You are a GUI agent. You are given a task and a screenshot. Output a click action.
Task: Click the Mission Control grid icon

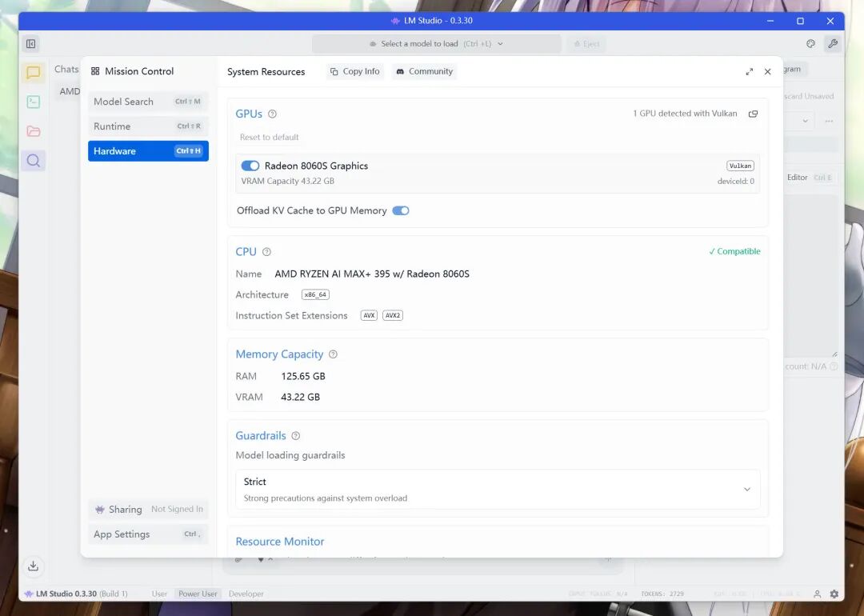click(95, 71)
